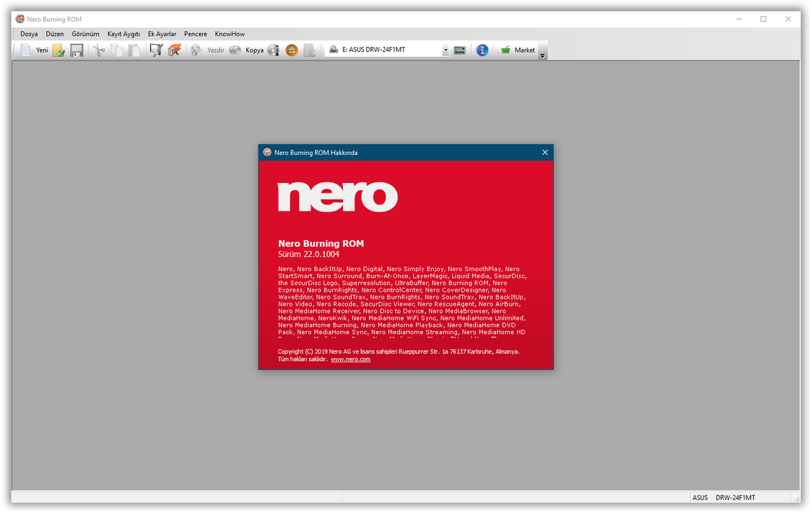The height and width of the screenshot is (514, 812).
Task: Open an existing compilation with folder icon
Action: coord(59,50)
